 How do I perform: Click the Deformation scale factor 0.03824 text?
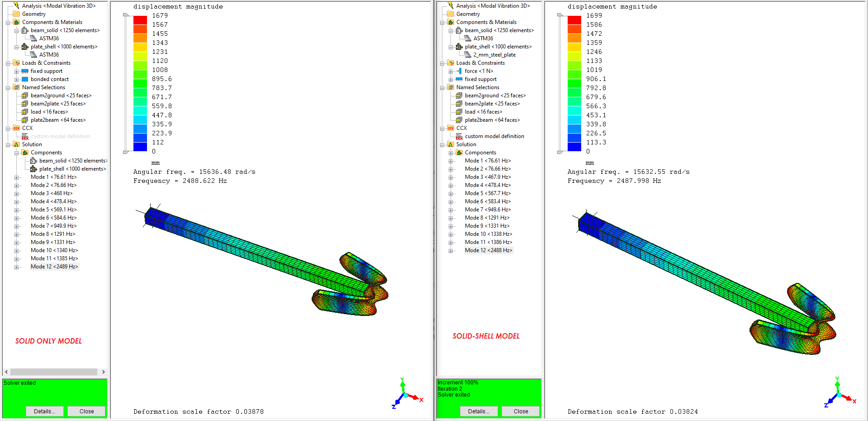(x=633, y=411)
